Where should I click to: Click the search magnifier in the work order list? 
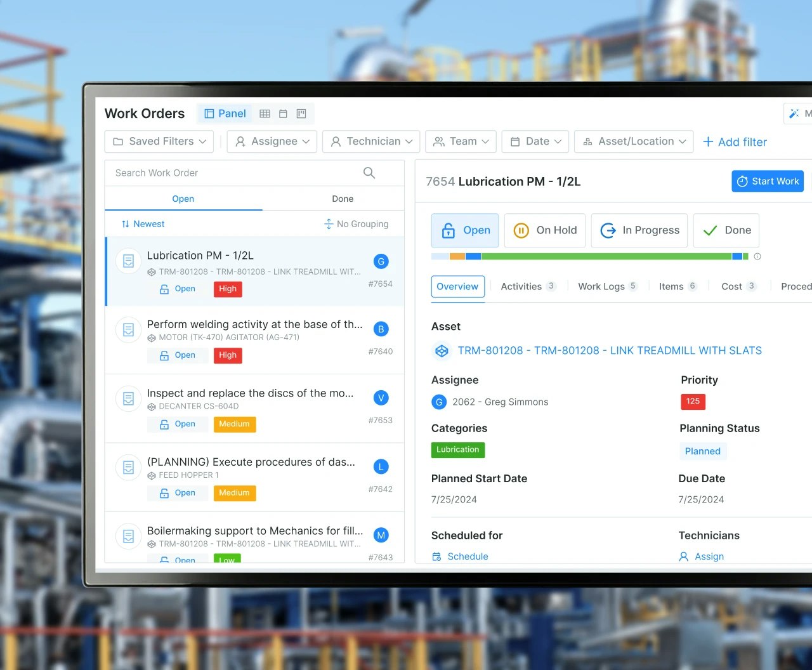click(369, 173)
